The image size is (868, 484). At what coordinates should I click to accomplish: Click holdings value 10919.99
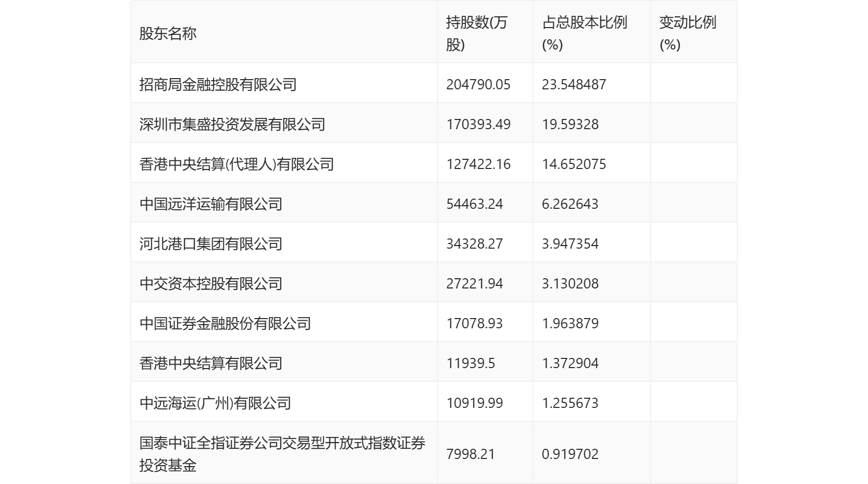(x=475, y=403)
